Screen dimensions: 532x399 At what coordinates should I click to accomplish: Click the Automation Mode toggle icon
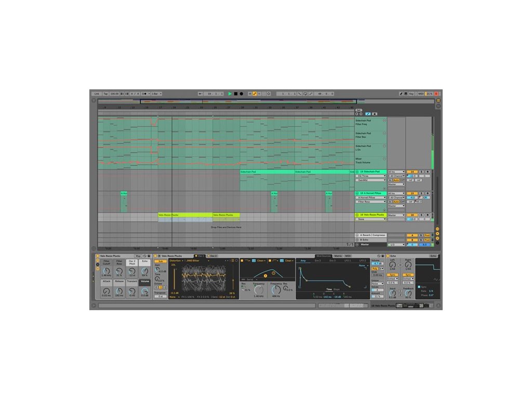(368, 114)
